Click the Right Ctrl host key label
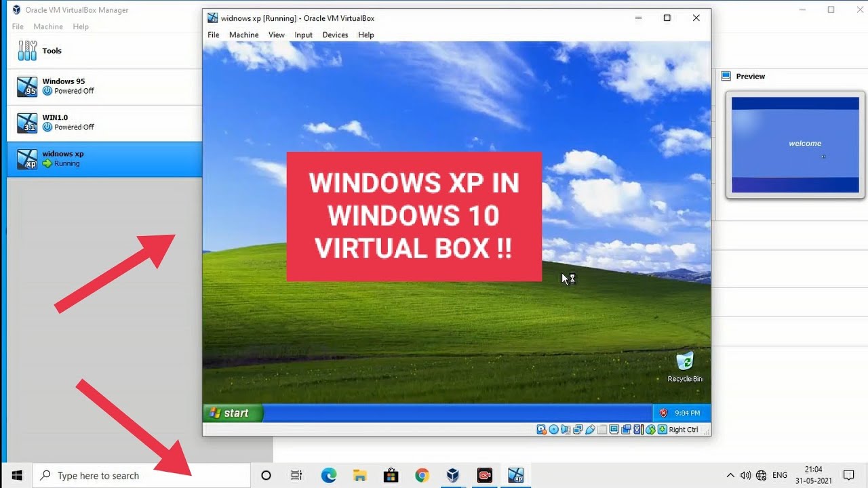 684,430
